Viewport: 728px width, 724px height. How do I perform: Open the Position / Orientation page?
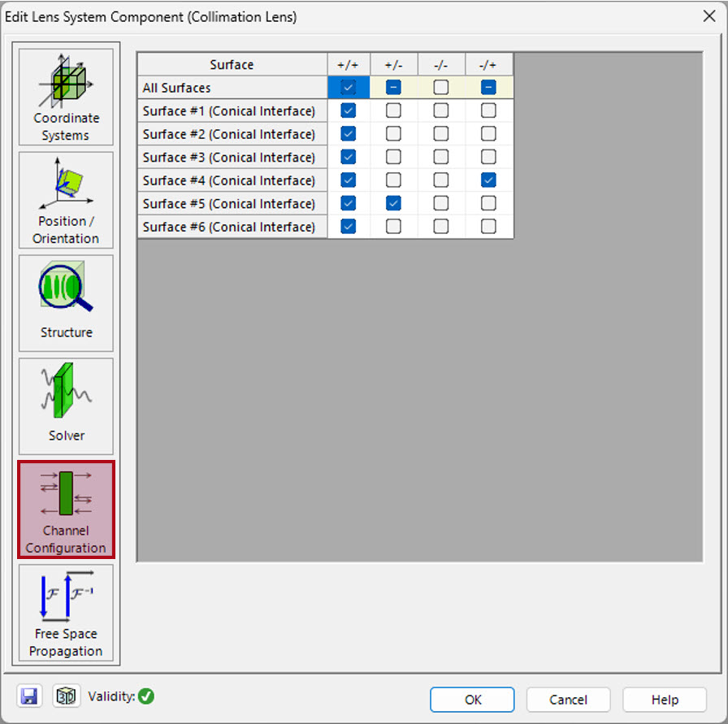tap(66, 200)
